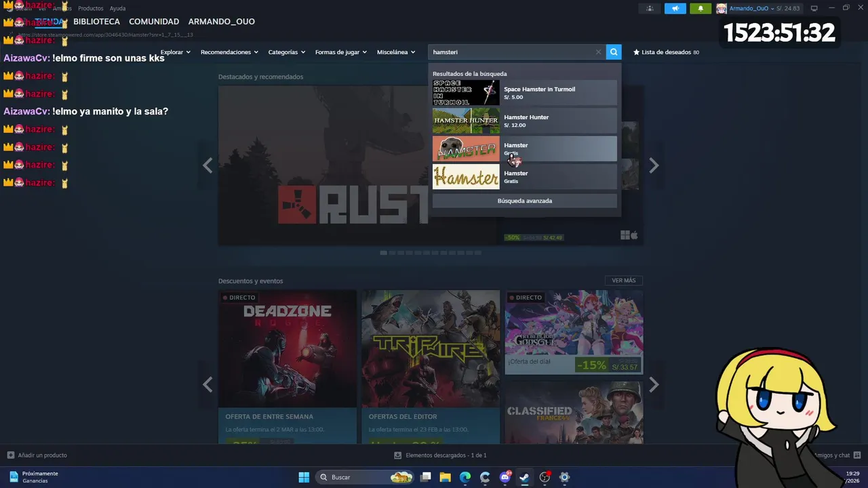
Task: Go to next featured game arrow
Action: (654, 165)
